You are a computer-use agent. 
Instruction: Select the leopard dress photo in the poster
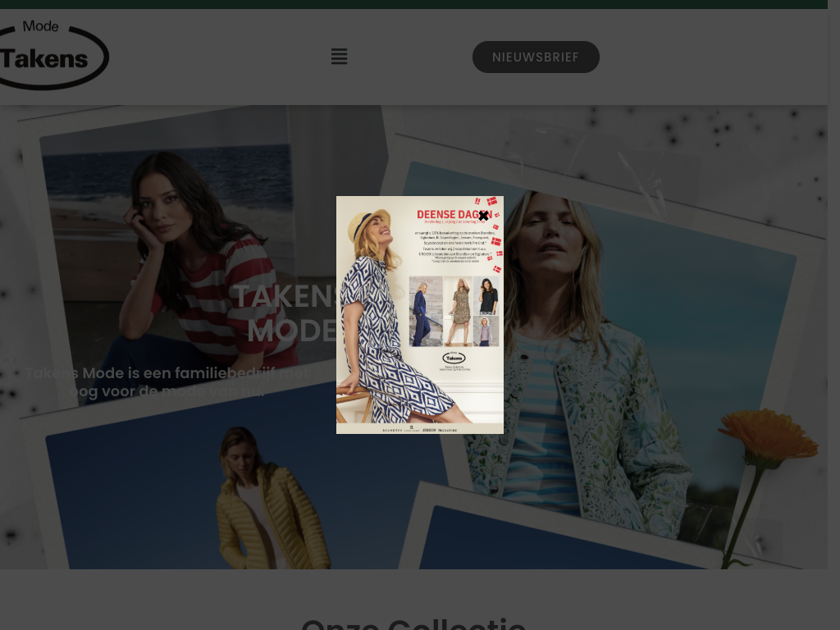coord(461,311)
